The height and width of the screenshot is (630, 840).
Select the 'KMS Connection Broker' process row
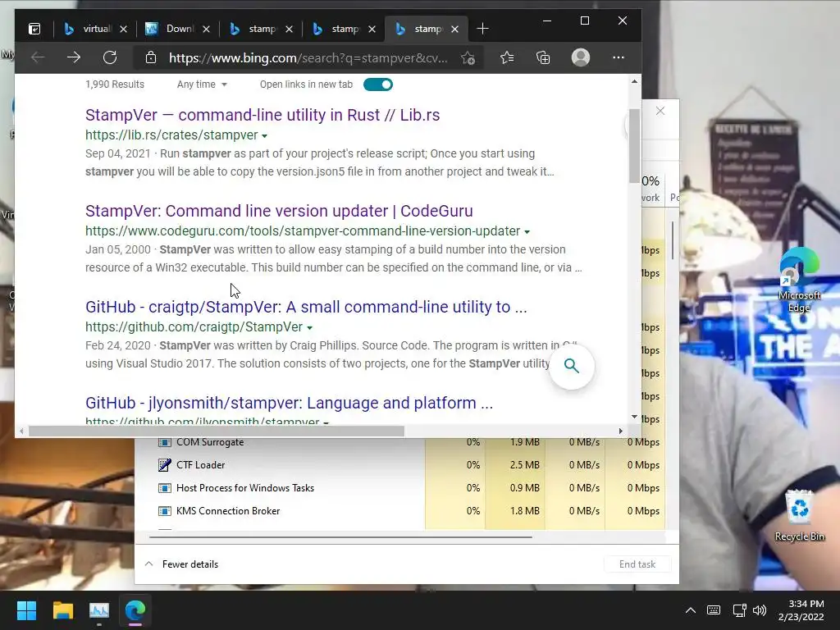[400, 511]
